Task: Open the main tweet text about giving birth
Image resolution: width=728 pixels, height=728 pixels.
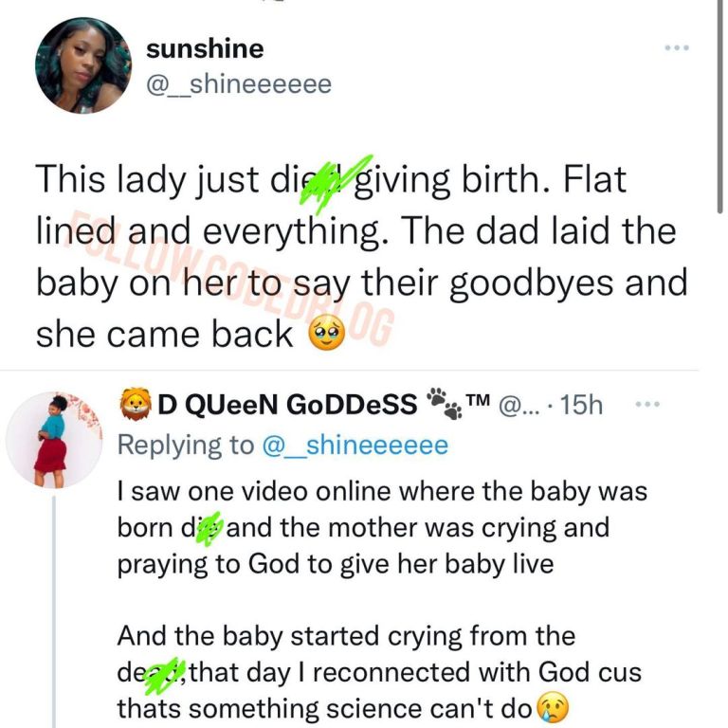Action: [360, 257]
